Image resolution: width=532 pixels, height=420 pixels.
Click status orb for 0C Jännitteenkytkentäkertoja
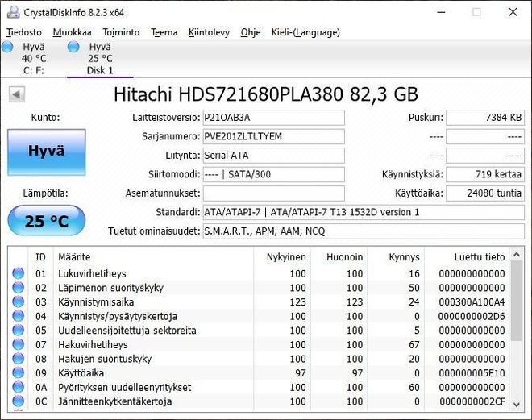pyautogui.click(x=19, y=401)
